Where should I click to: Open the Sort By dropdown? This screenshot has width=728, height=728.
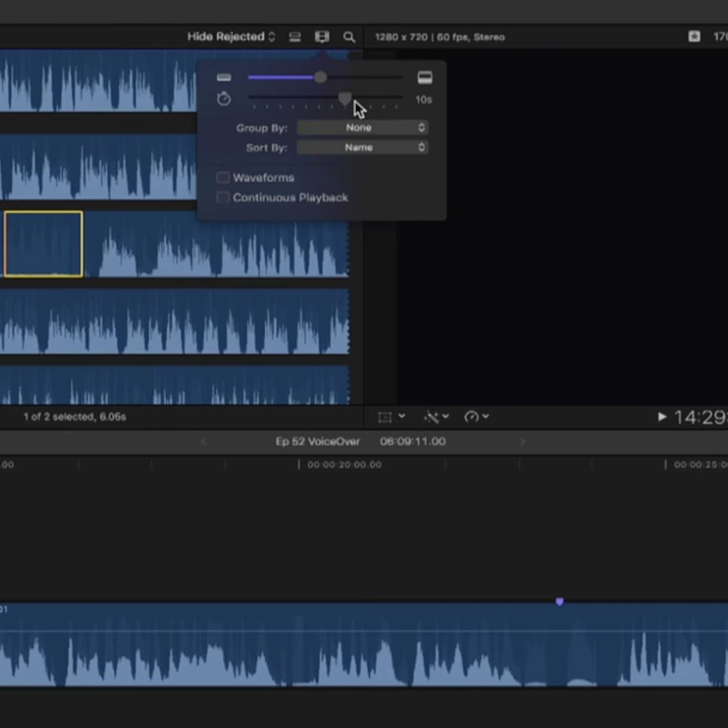(363, 147)
